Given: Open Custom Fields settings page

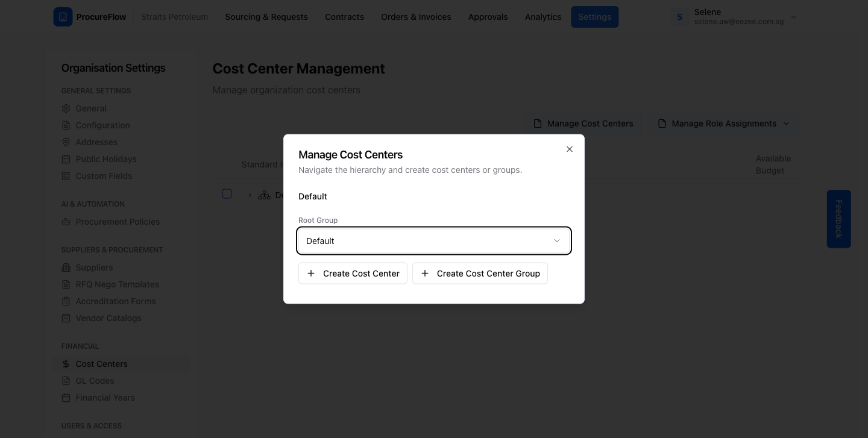Looking at the screenshot, I should click(x=104, y=176).
